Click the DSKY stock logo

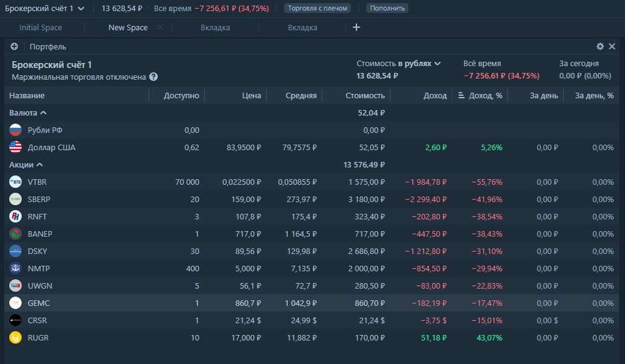(15, 252)
